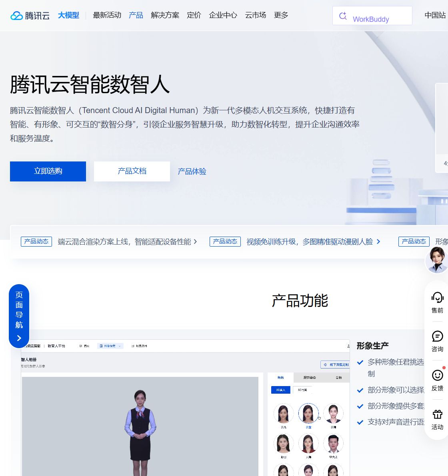This screenshot has width=448, height=476.
Task: Open the 产品文档 button
Action: click(x=132, y=171)
